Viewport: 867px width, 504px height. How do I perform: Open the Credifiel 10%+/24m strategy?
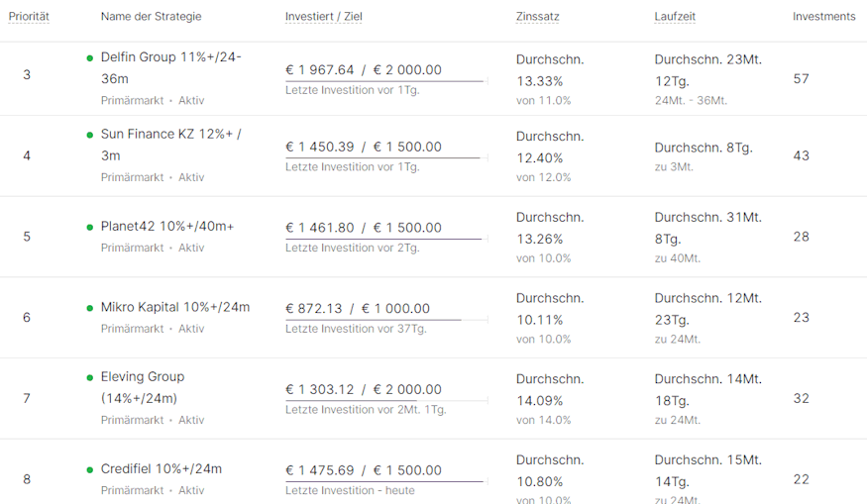pos(161,468)
